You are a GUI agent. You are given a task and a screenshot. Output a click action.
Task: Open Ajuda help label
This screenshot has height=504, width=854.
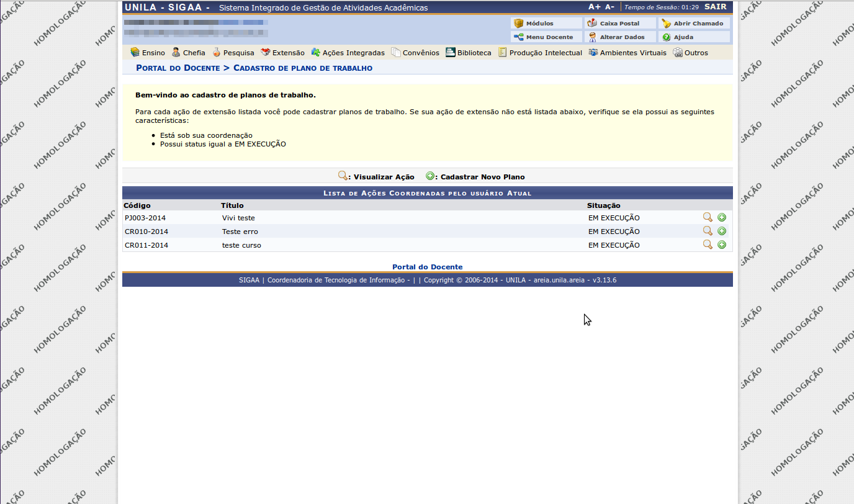[683, 37]
